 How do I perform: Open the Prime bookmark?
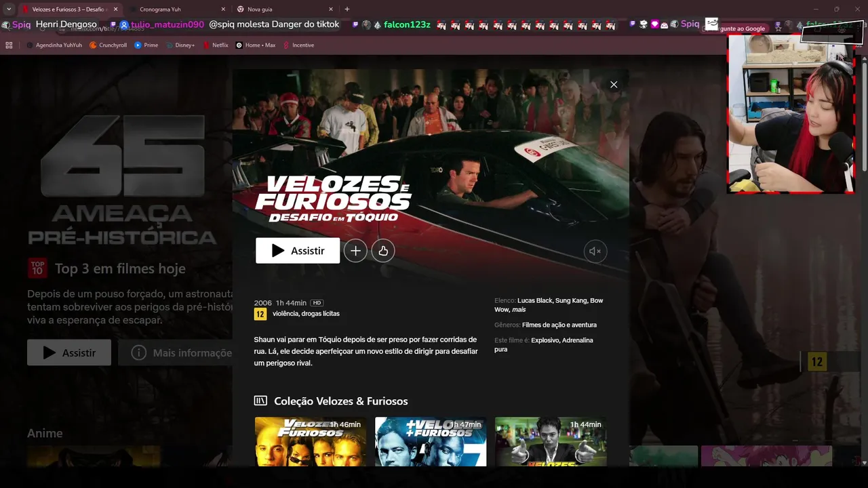(x=146, y=45)
